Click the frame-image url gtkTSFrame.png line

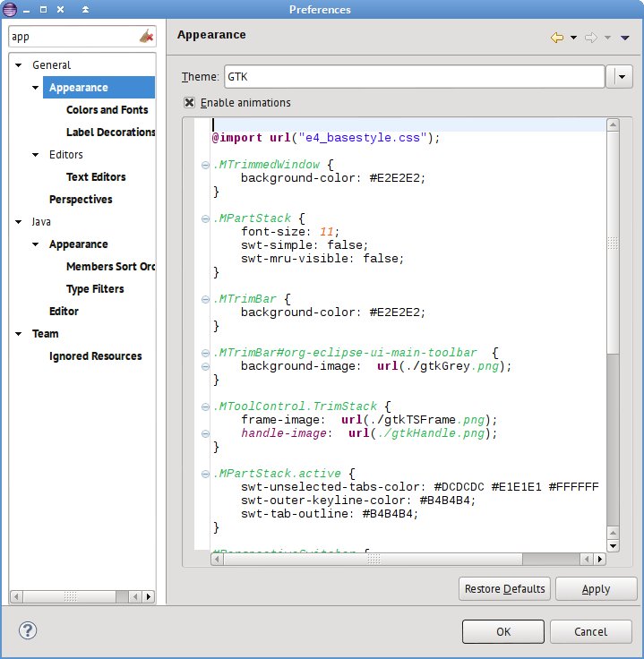(369, 420)
